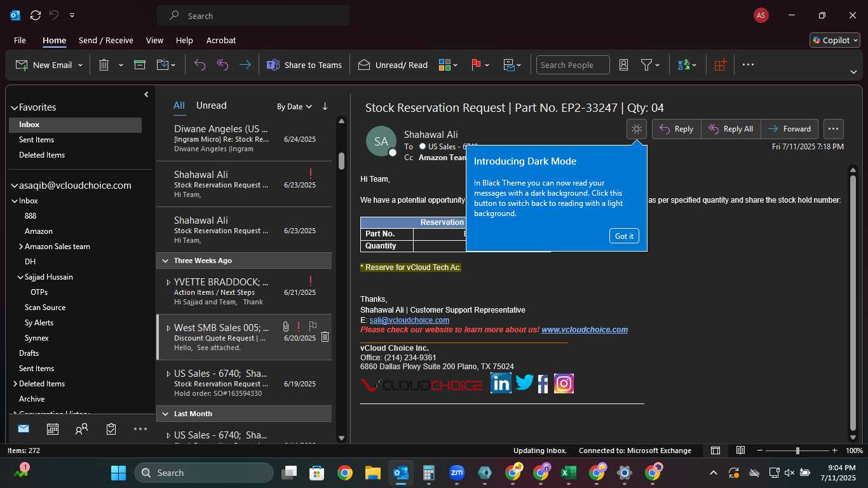
Task: Click the Delete trash icon in ribbon
Action: click(104, 65)
